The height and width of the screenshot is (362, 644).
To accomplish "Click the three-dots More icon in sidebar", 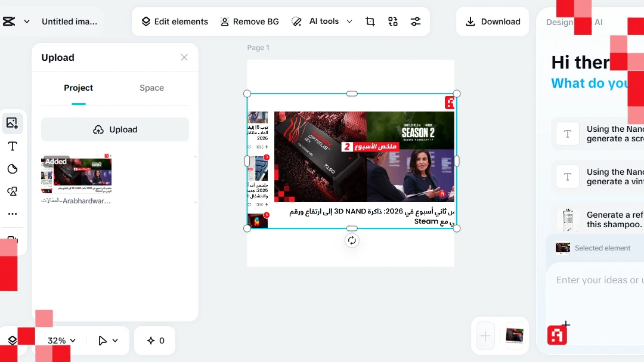I will click(12, 214).
